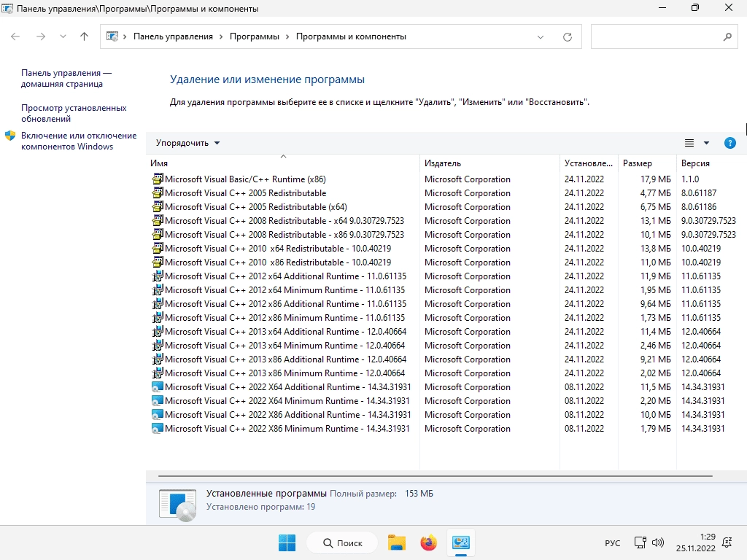Screen dimensions: 747x560
Task: Select icon of Visual C++ 2008 Redistributable x86
Action: [158, 234]
